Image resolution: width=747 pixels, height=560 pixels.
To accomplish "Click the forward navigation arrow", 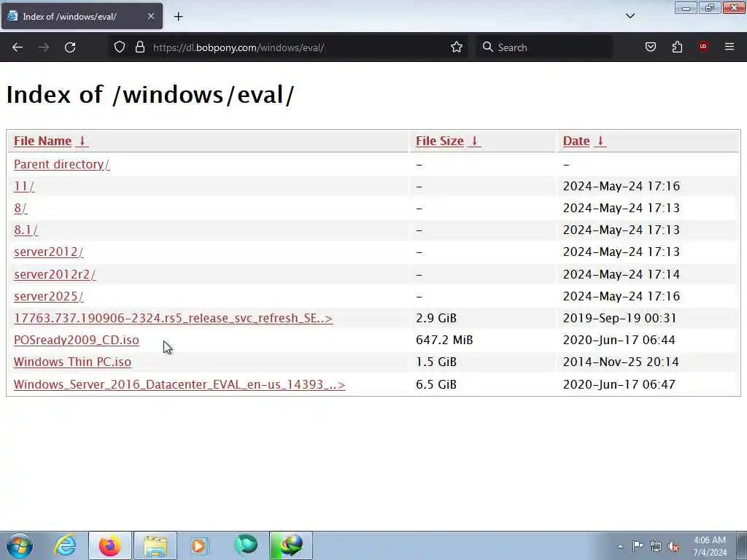I will pyautogui.click(x=44, y=47).
